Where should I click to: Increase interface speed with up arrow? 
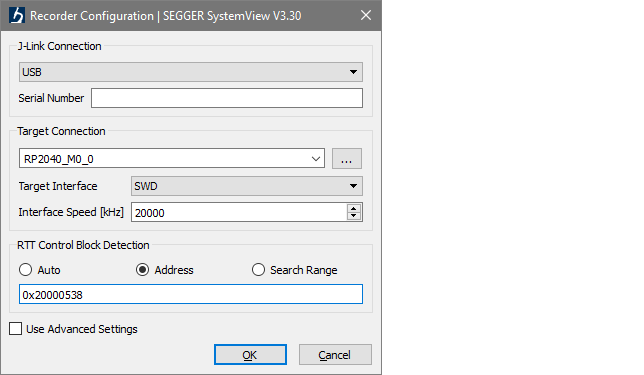354,208
